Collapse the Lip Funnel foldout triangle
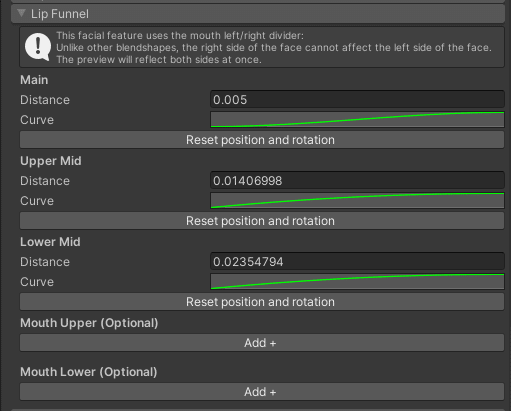This screenshot has height=411, width=511. 22,13
